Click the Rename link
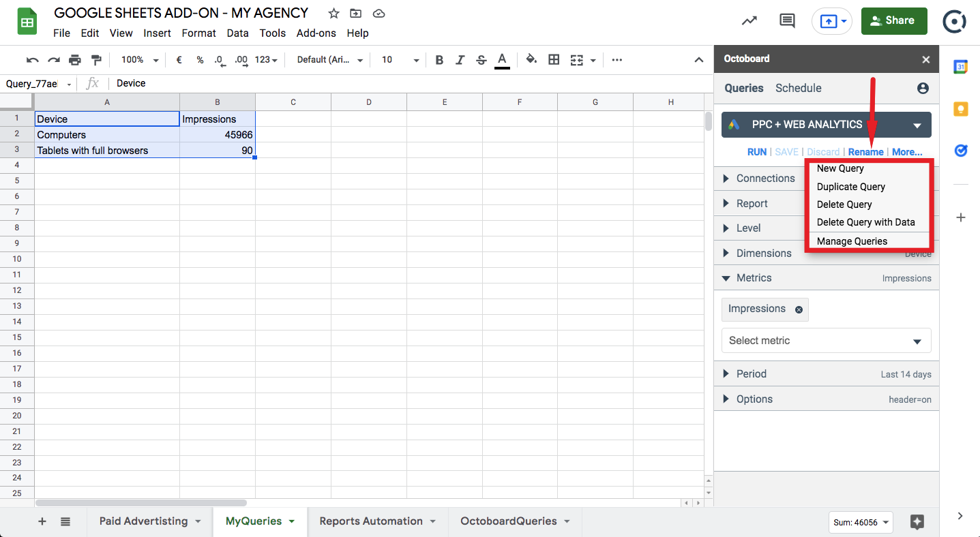This screenshot has width=980, height=537. click(866, 152)
